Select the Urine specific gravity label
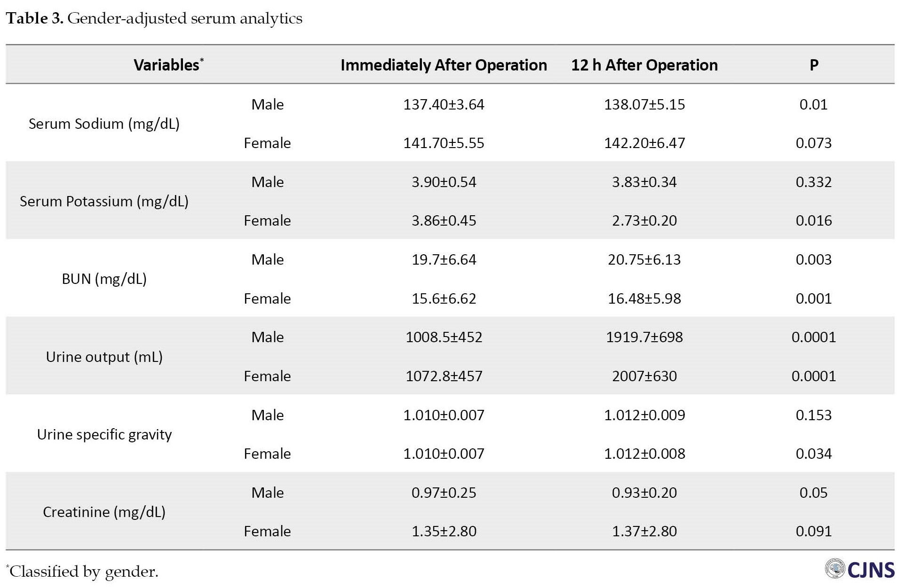Viewport: 904px width, 588px height. [x=104, y=434]
